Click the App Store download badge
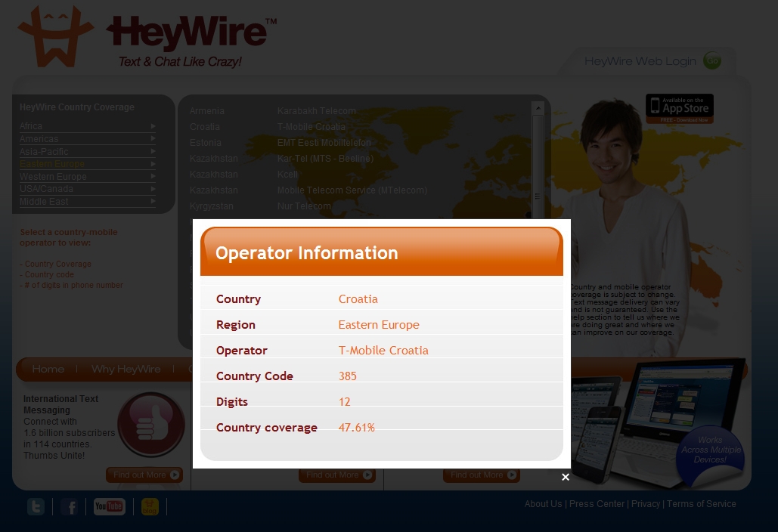Viewport: 778px width, 532px height. [679, 109]
